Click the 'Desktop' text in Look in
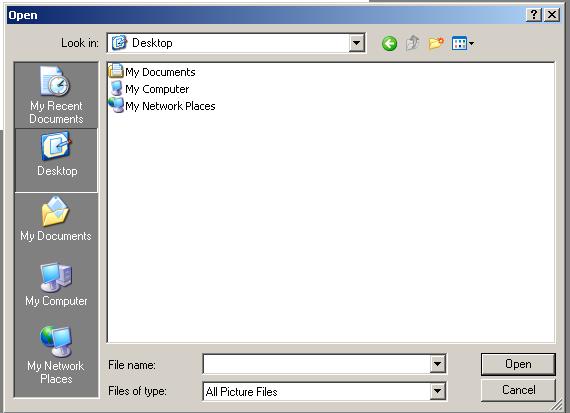This screenshot has width=570, height=413. 152,43
